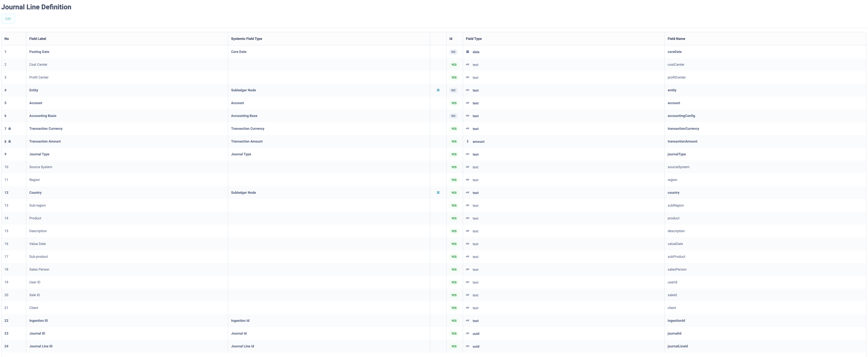The image size is (868, 357).
Task: Click the text-type icon in Cost Center row
Action: [467, 65]
